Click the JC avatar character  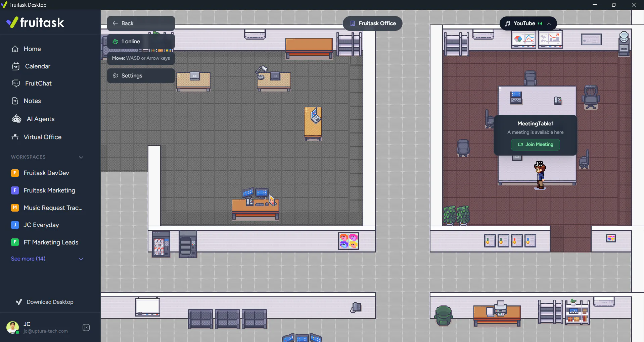pos(540,176)
